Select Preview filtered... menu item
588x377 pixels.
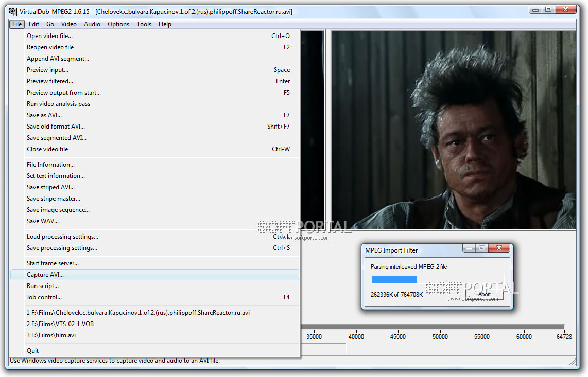coord(154,81)
